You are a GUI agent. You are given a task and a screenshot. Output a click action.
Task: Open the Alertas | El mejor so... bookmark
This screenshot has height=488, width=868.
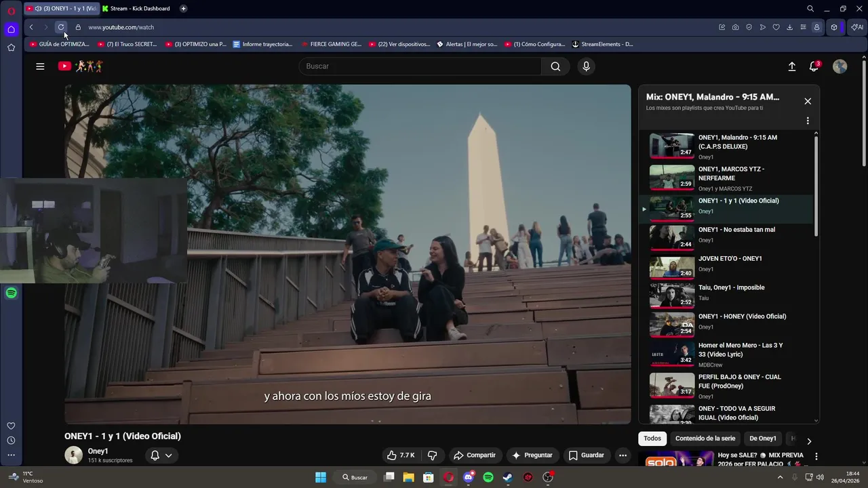467,44
